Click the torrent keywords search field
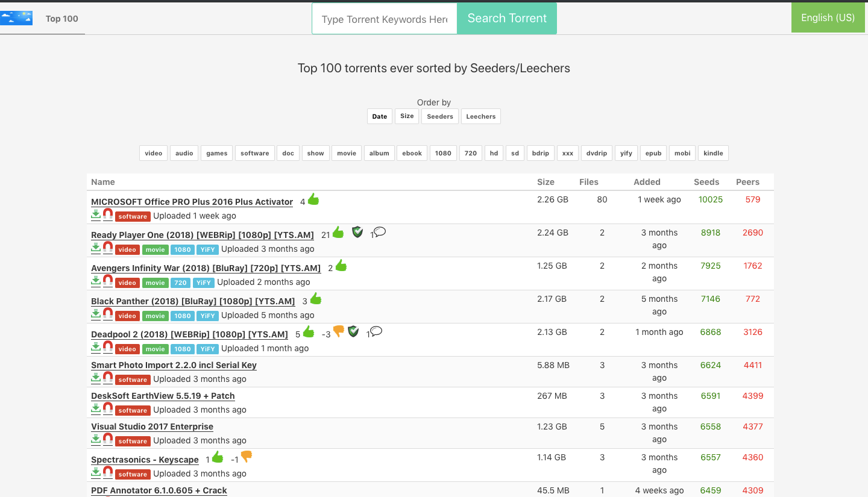The image size is (868, 497). (385, 19)
